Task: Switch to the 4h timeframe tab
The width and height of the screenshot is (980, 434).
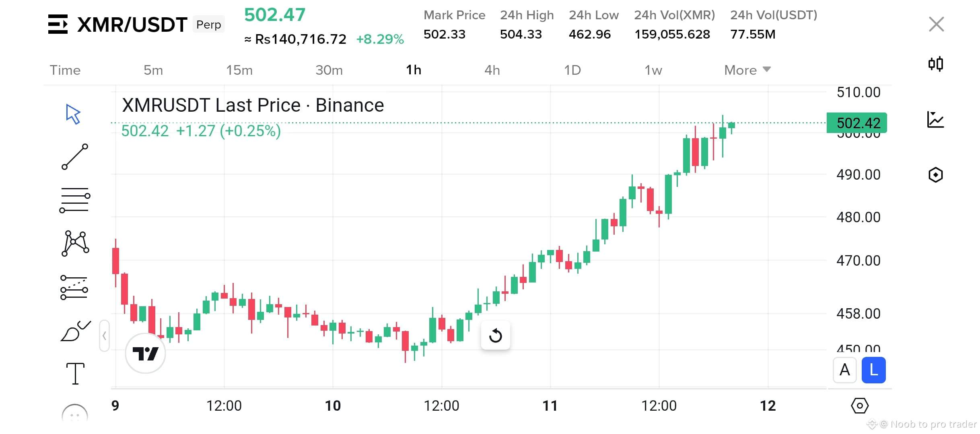Action: tap(492, 70)
